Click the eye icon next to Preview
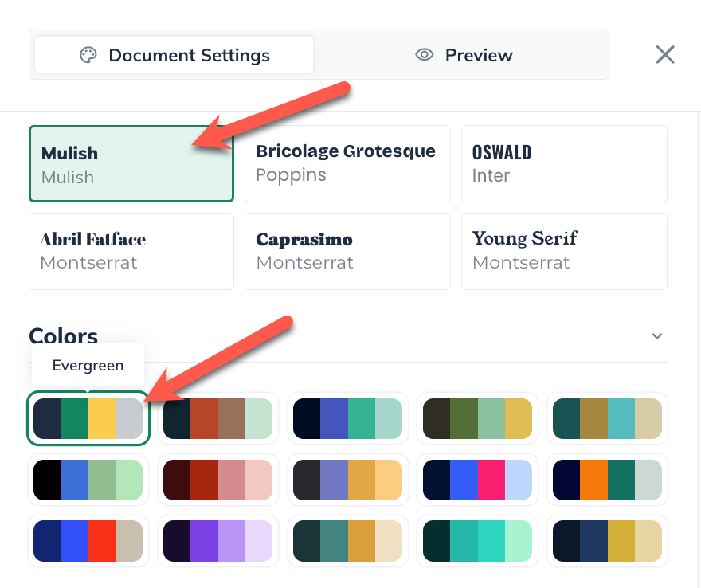Screen dimensions: 701x588 (423, 54)
